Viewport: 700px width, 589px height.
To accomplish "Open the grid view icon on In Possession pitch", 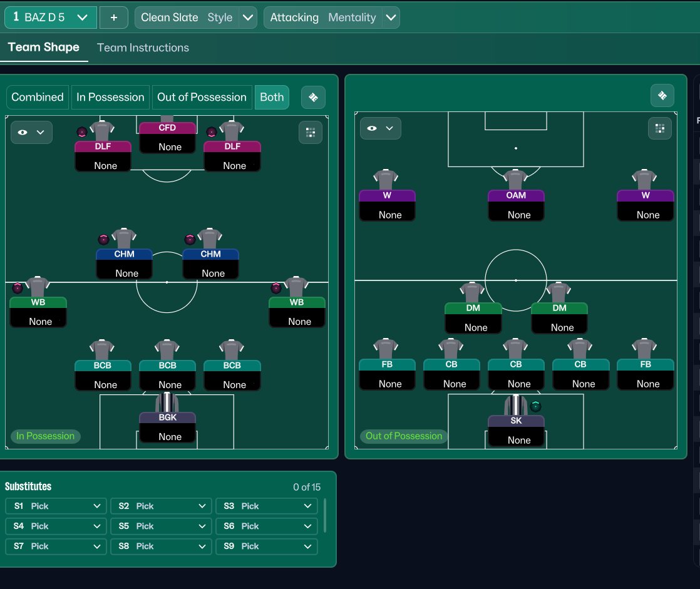I will pyautogui.click(x=311, y=132).
